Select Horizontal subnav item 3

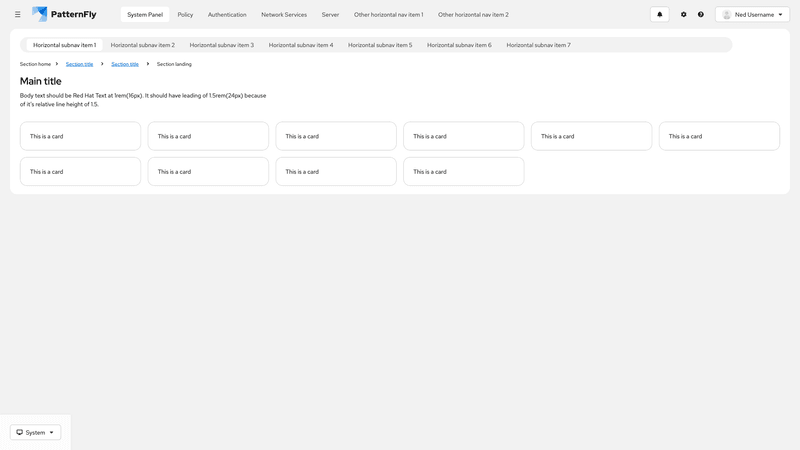[x=221, y=45]
